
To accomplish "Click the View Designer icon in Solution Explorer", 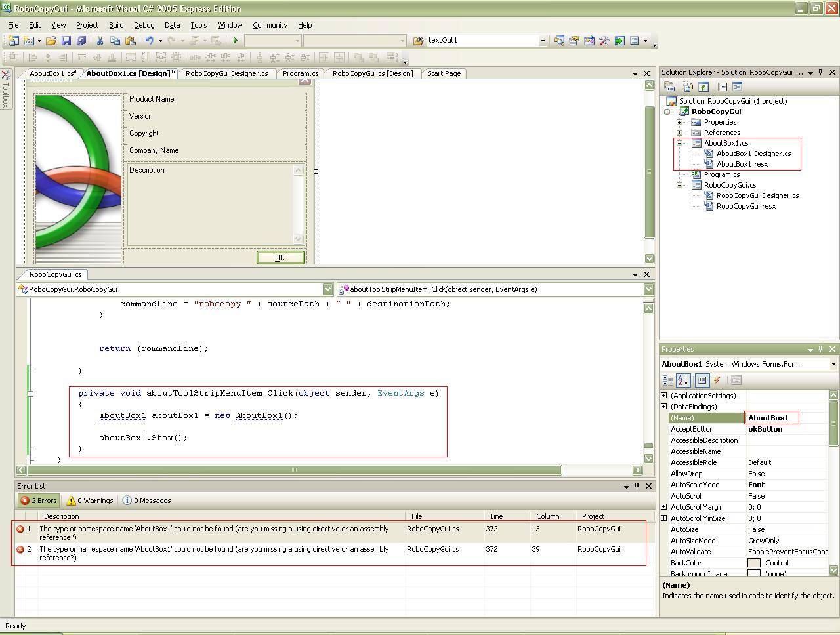I will pyautogui.click(x=737, y=87).
